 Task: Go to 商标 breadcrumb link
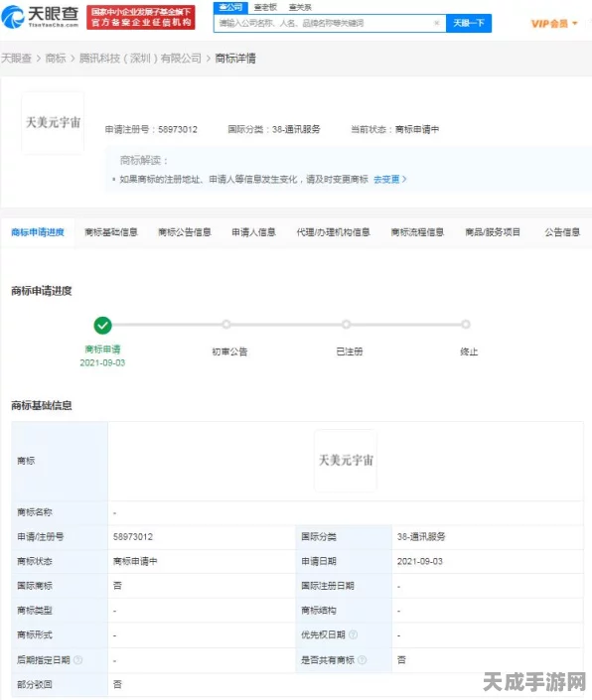coord(56,58)
